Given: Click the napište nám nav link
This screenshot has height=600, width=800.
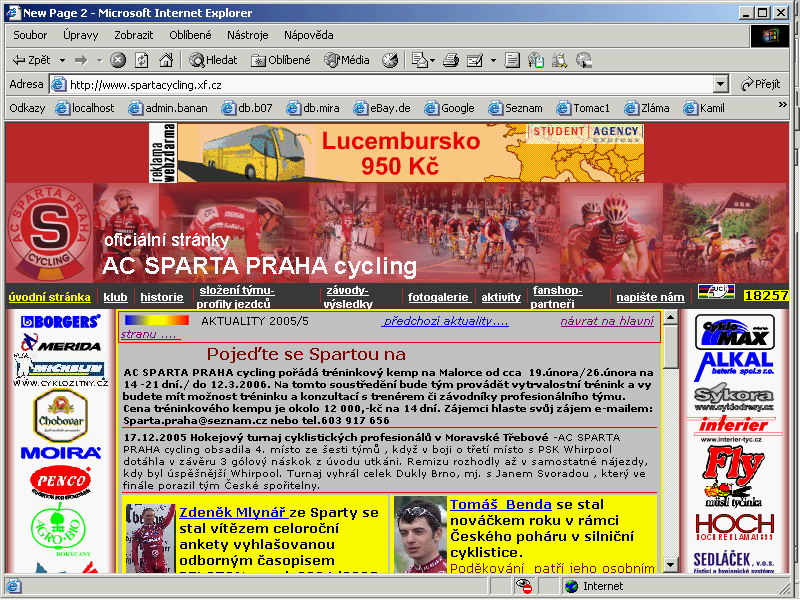Looking at the screenshot, I should coord(650,297).
